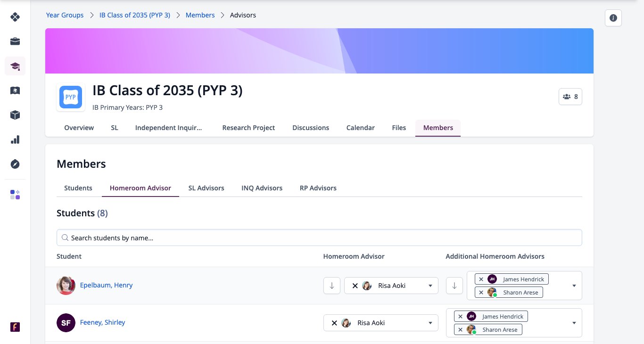This screenshot has height=344, width=644.
Task: Open the briefcase icon in the sidebar
Action: 15,41
